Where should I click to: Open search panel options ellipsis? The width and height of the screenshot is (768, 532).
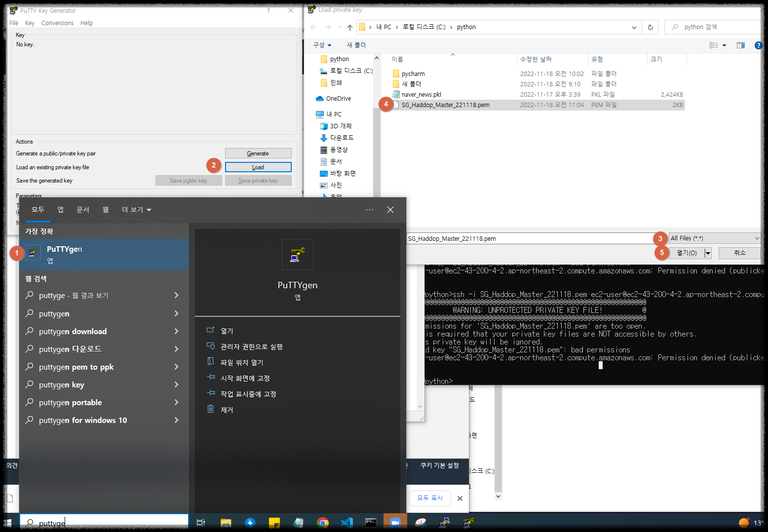(370, 210)
